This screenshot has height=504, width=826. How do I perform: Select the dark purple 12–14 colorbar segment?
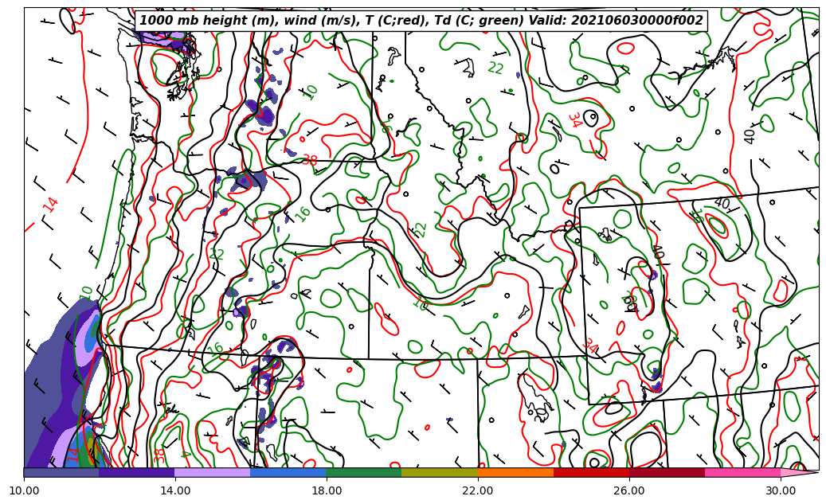pos(137,472)
